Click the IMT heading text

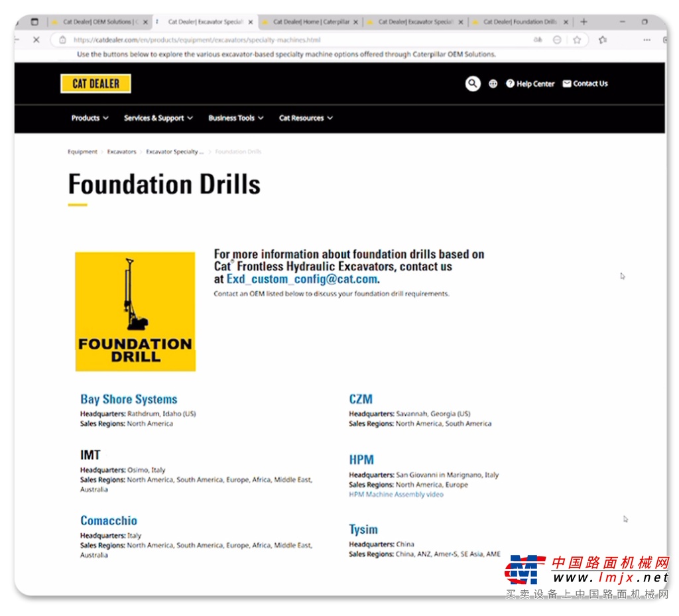[x=90, y=455]
